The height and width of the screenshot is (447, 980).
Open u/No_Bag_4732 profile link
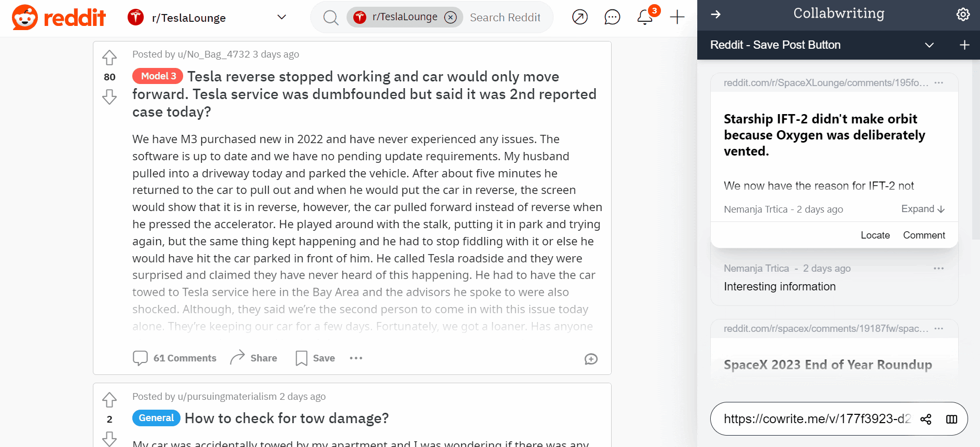click(x=214, y=54)
